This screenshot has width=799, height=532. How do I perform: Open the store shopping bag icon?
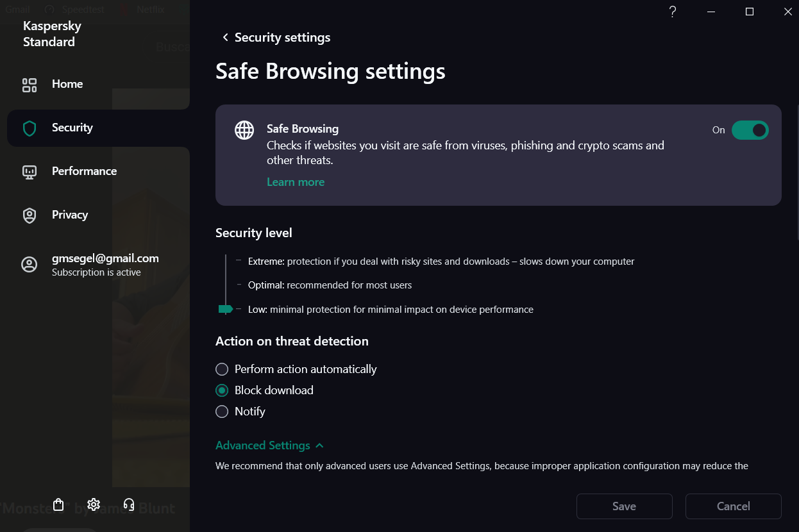tap(59, 504)
